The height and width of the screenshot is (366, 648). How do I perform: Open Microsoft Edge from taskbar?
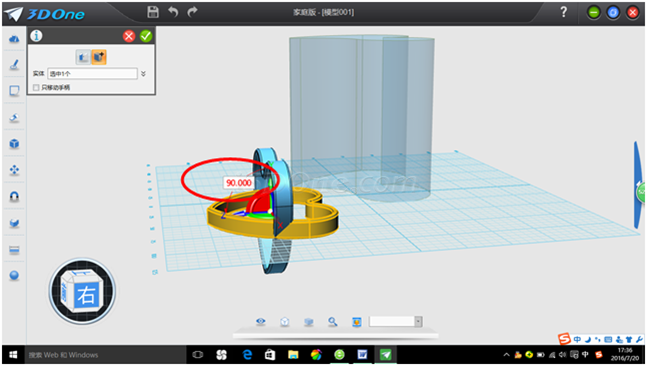[x=247, y=354]
